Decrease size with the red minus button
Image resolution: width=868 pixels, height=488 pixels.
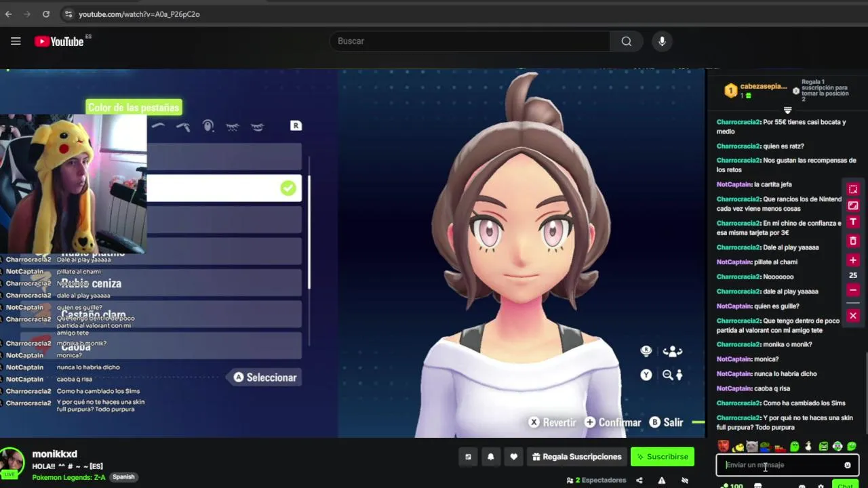[x=853, y=290]
